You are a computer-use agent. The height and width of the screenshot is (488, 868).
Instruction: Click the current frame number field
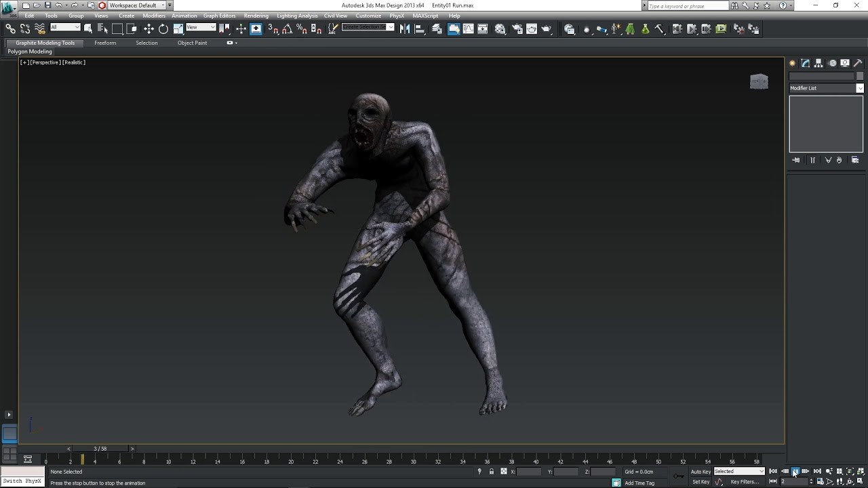pyautogui.click(x=793, y=481)
